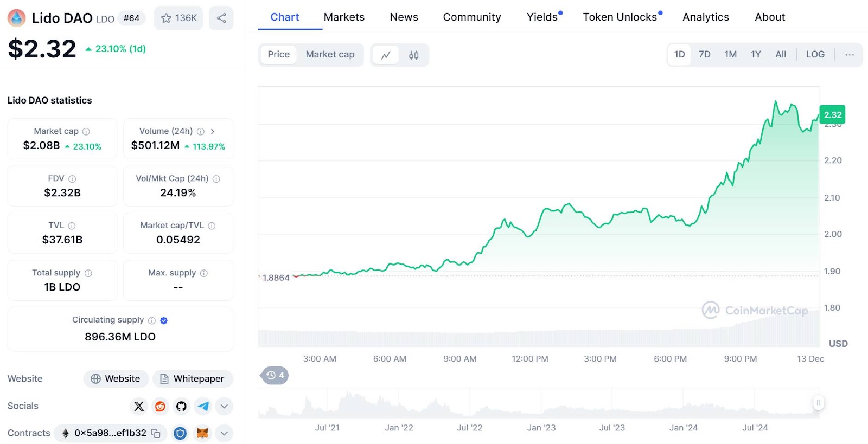Click the current price tag 2.32 on chart
868x444 pixels.
click(x=832, y=114)
